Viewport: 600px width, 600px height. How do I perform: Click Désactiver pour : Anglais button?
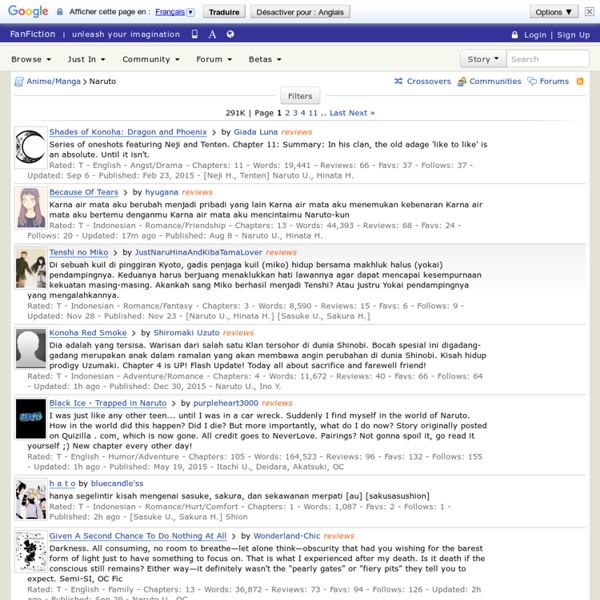click(x=300, y=12)
